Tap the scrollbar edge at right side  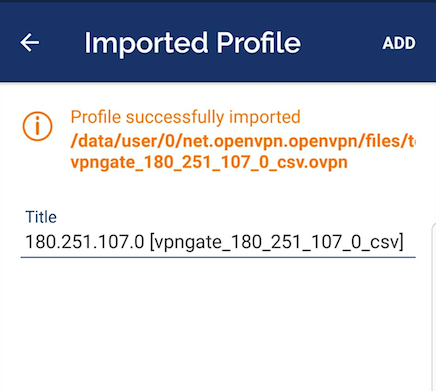[x=434, y=307]
